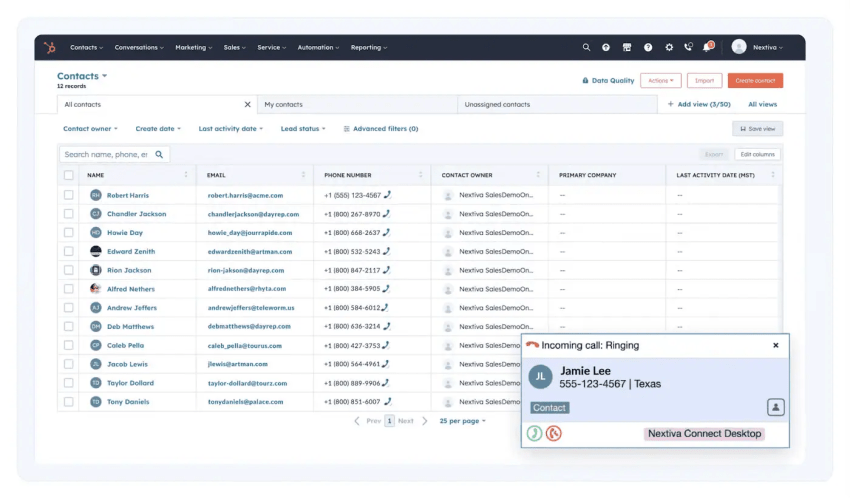This screenshot has height=499, width=850.
Task: Answer the incoming call with green button
Action: click(x=535, y=433)
